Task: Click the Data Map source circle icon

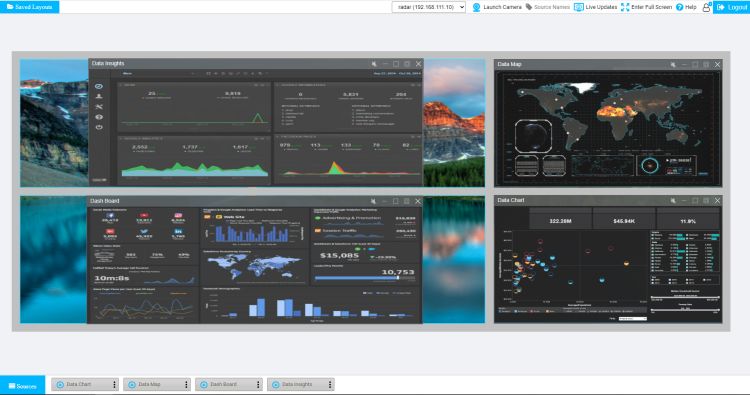Action: [x=132, y=384]
